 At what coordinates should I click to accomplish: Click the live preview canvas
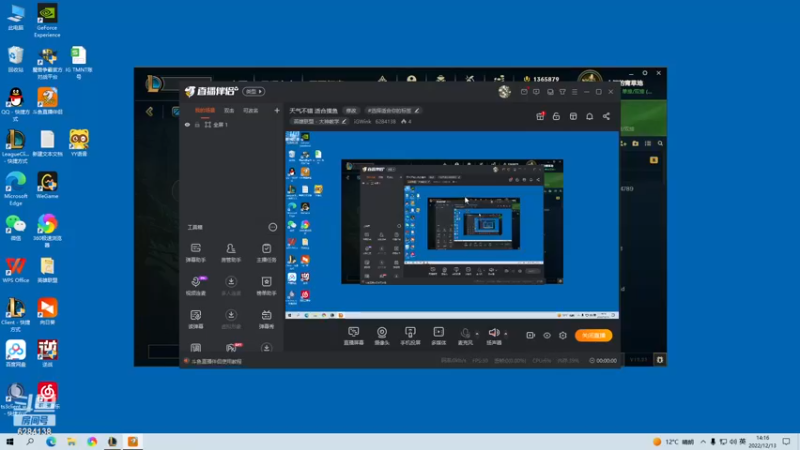tap(452, 225)
